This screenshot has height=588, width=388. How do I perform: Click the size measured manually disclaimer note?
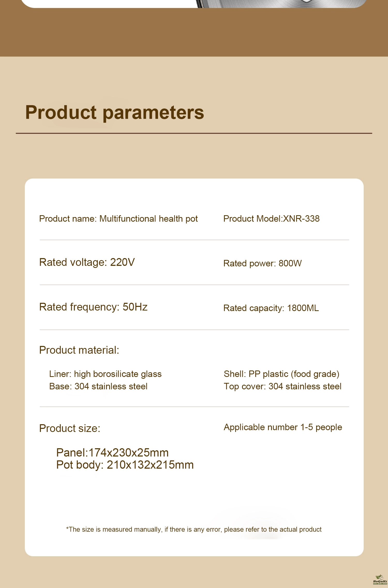[x=194, y=529]
